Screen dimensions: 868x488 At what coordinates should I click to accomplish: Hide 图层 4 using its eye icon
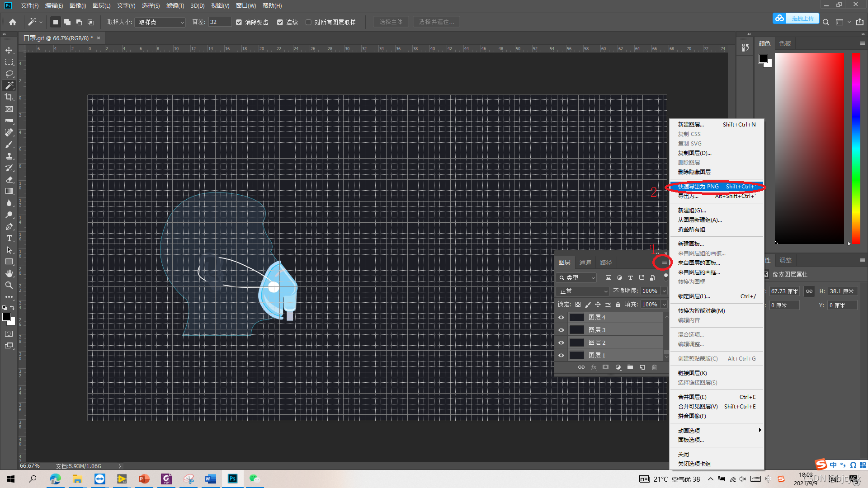[561, 317]
